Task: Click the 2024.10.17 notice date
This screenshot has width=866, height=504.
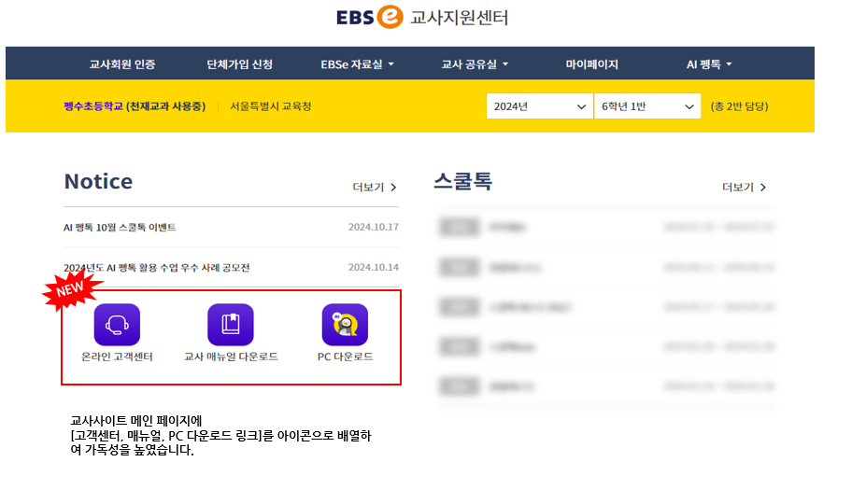Action: (374, 227)
